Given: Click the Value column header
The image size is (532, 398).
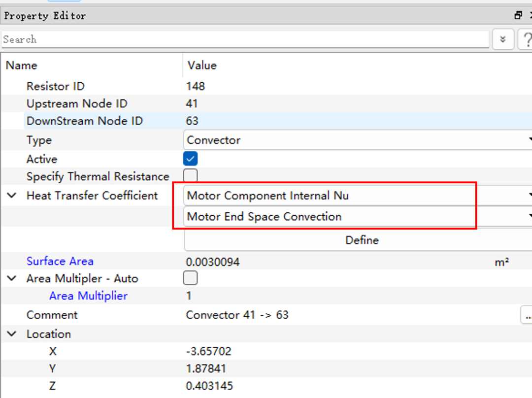Looking at the screenshot, I should click(202, 65).
